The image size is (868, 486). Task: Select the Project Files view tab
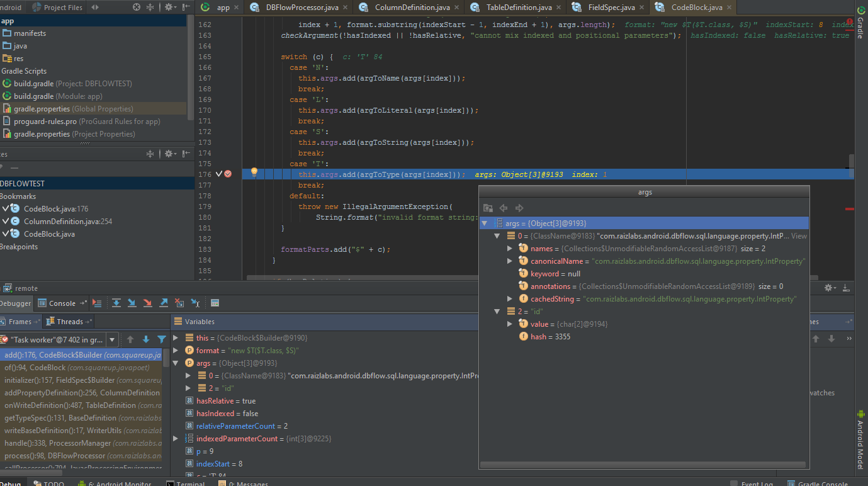tap(57, 8)
